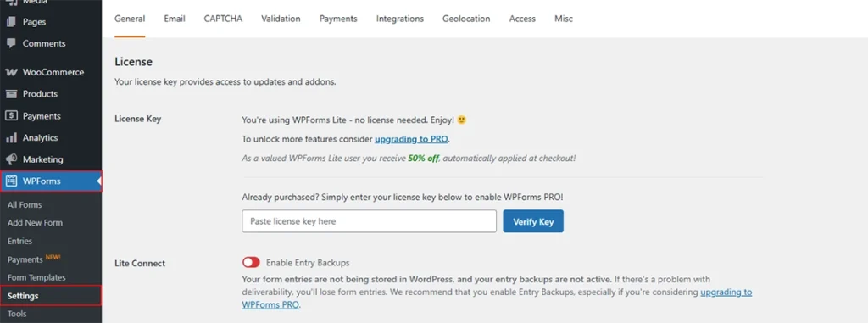
Task: Go to the Integrations tab
Action: [x=400, y=19]
